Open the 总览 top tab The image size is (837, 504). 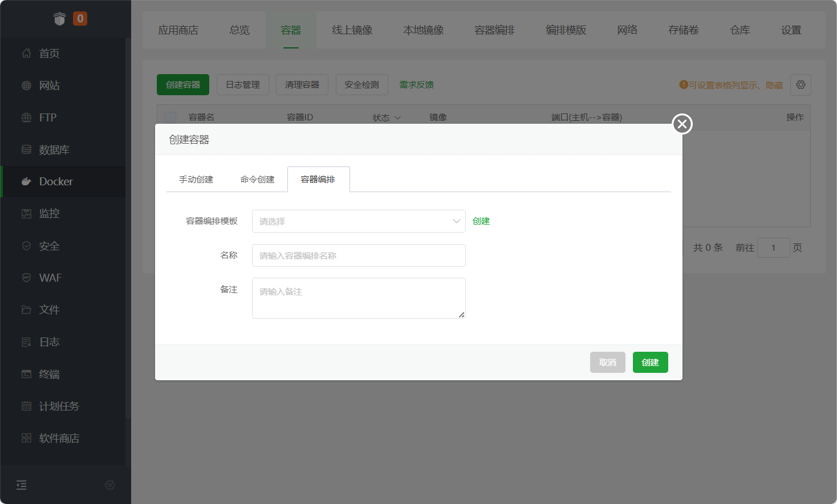pyautogui.click(x=239, y=30)
